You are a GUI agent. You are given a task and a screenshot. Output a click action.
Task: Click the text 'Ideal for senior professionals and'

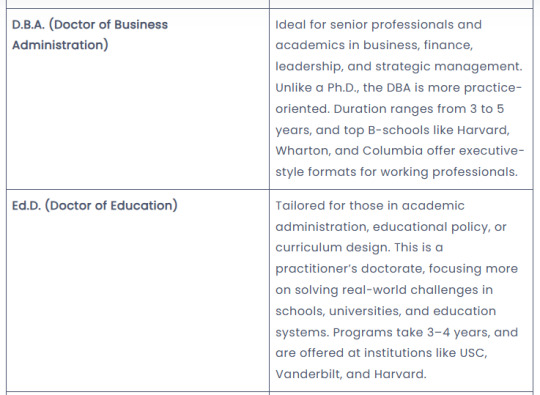[378, 25]
